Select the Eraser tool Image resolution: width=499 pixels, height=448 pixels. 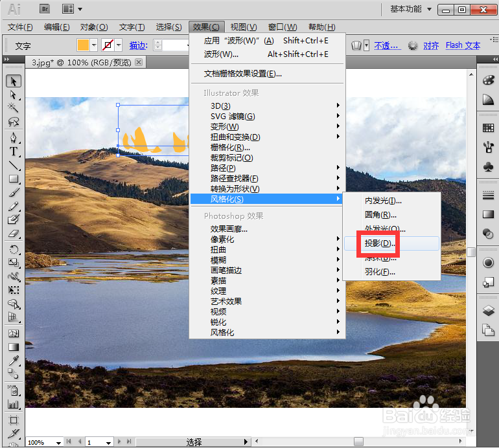(14, 234)
